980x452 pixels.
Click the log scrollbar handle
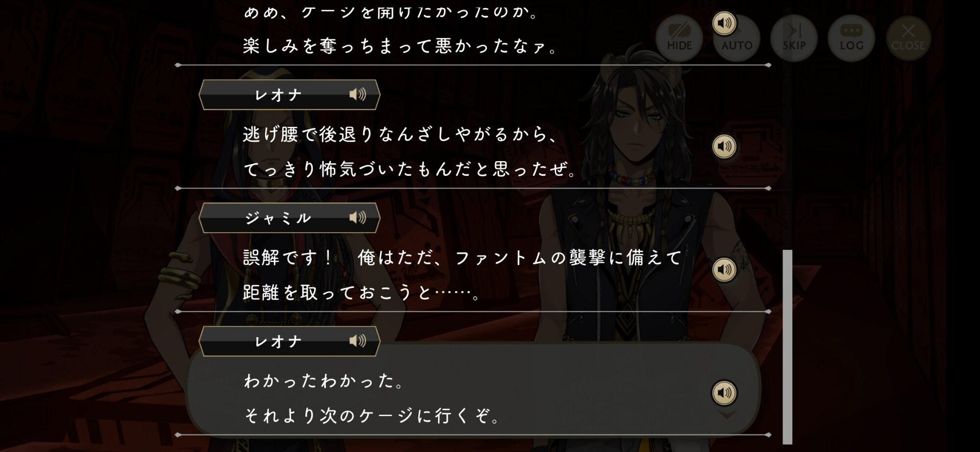point(787,347)
